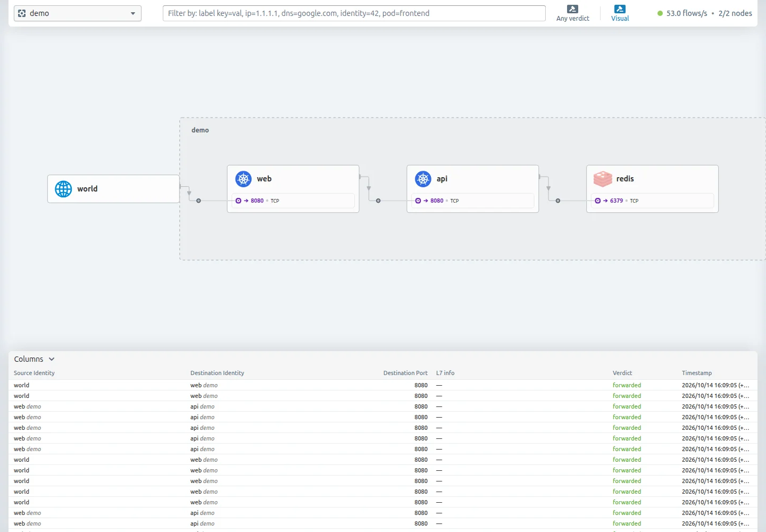Select the redis service name

click(x=625, y=179)
